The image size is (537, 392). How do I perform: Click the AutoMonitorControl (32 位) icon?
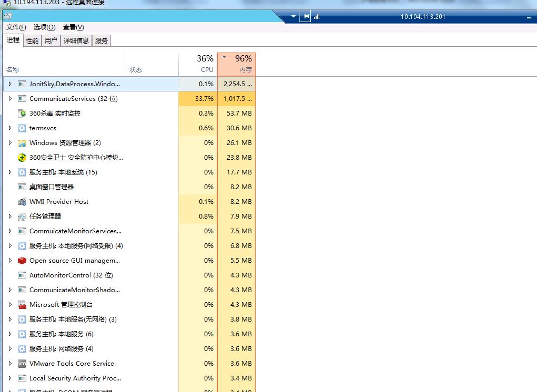point(22,275)
